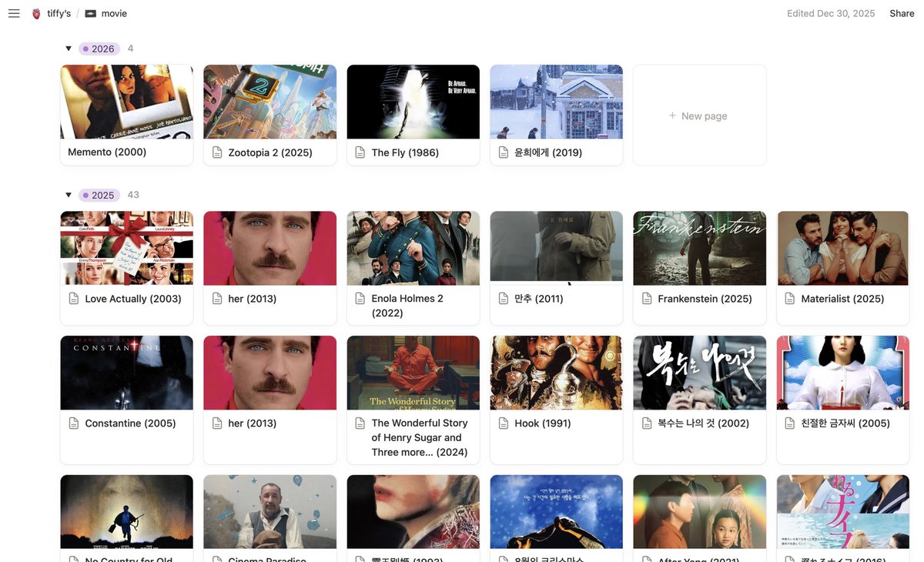Open the Constantine cover image
Screen dimensions: 924x562
coord(127,373)
